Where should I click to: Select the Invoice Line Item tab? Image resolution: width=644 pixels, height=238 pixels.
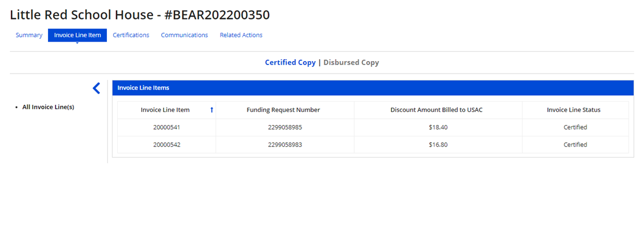[x=77, y=35]
